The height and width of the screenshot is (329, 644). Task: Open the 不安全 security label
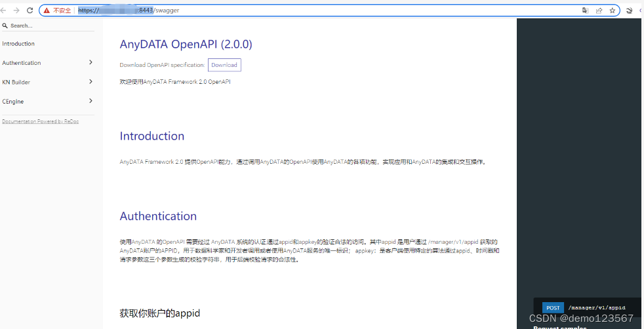point(62,10)
